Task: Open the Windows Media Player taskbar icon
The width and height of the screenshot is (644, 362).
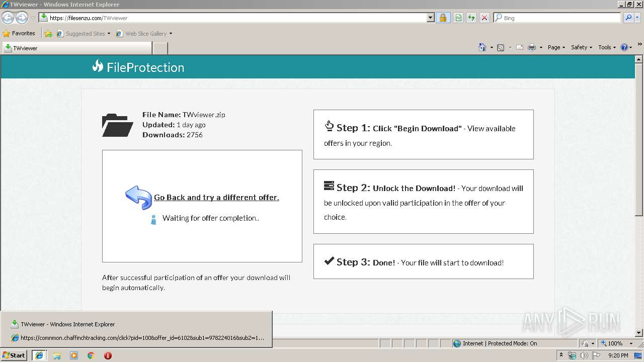Action: tap(74, 355)
